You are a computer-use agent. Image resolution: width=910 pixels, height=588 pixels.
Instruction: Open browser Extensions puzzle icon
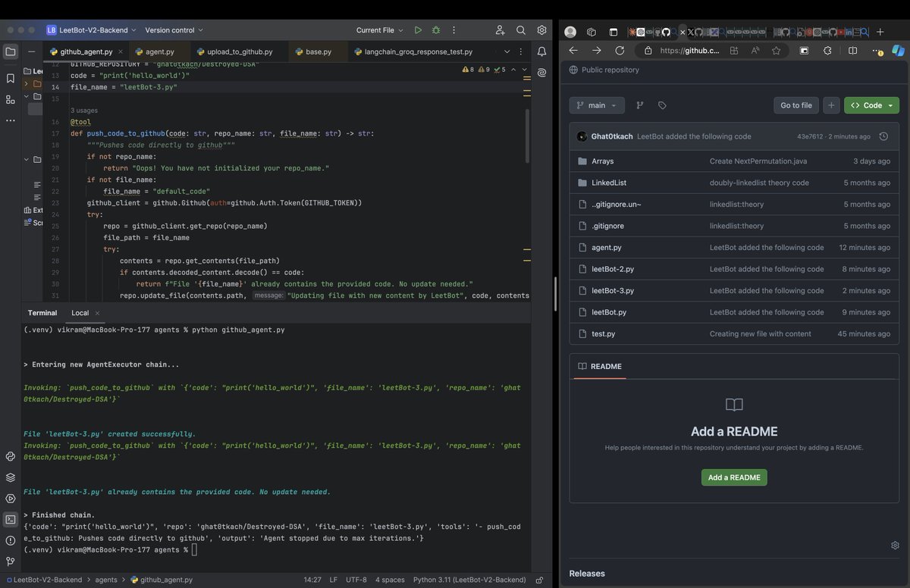tap(827, 51)
